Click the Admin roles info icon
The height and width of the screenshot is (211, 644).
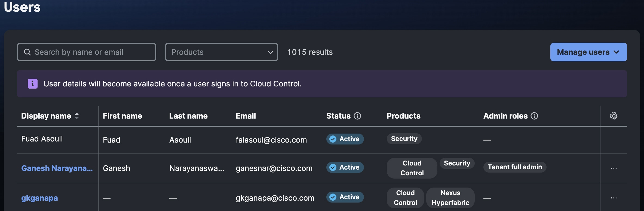tap(534, 116)
